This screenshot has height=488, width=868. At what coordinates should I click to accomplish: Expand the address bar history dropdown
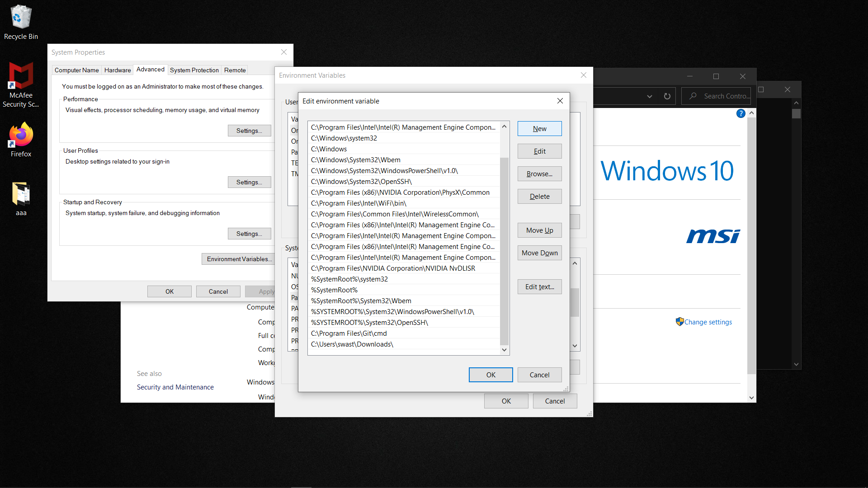point(649,96)
